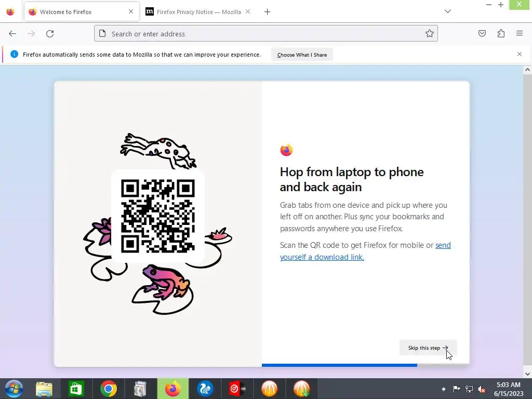Switch to Firefox Privacy Notice tab
Screen dimensions: 532x399
pyautogui.click(x=198, y=12)
